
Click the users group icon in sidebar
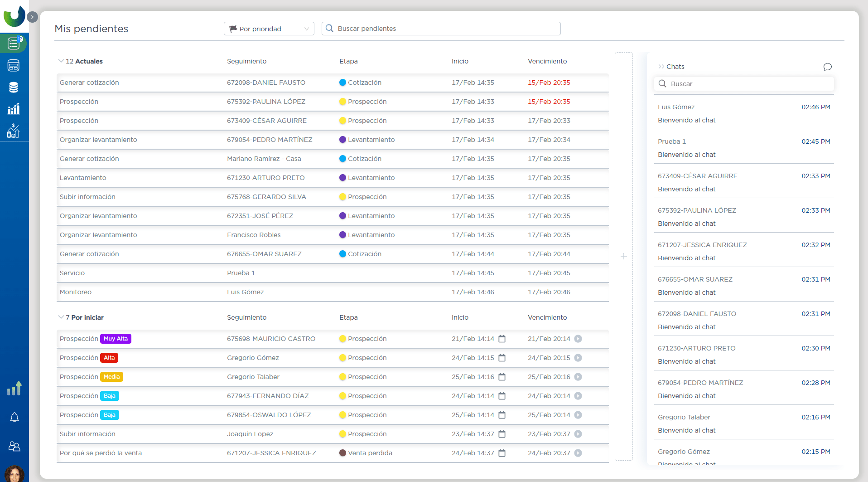(x=14, y=447)
